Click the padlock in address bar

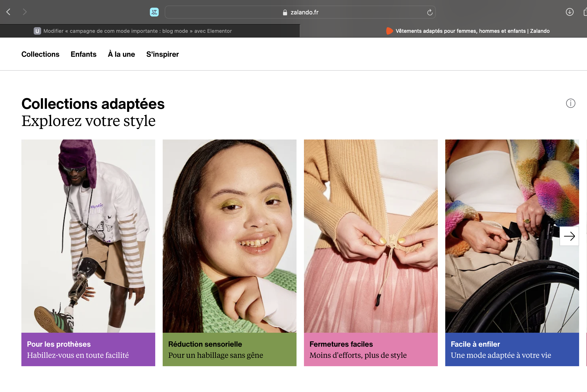click(x=285, y=13)
